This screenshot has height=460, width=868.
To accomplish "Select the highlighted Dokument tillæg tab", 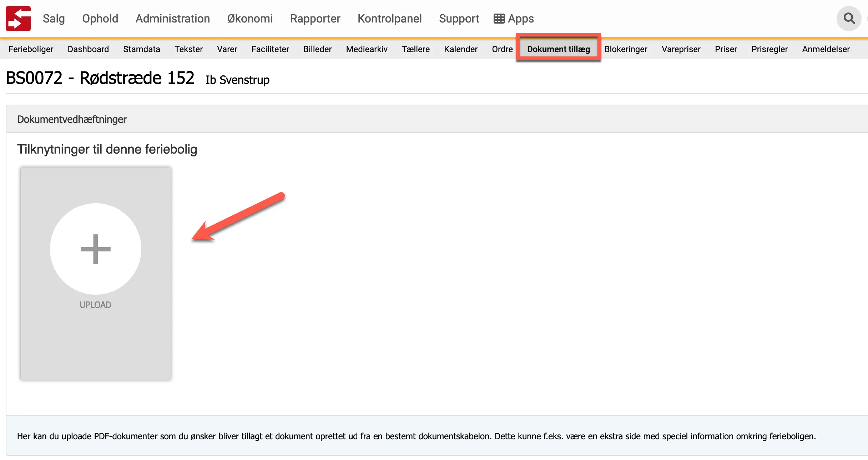I will [559, 49].
